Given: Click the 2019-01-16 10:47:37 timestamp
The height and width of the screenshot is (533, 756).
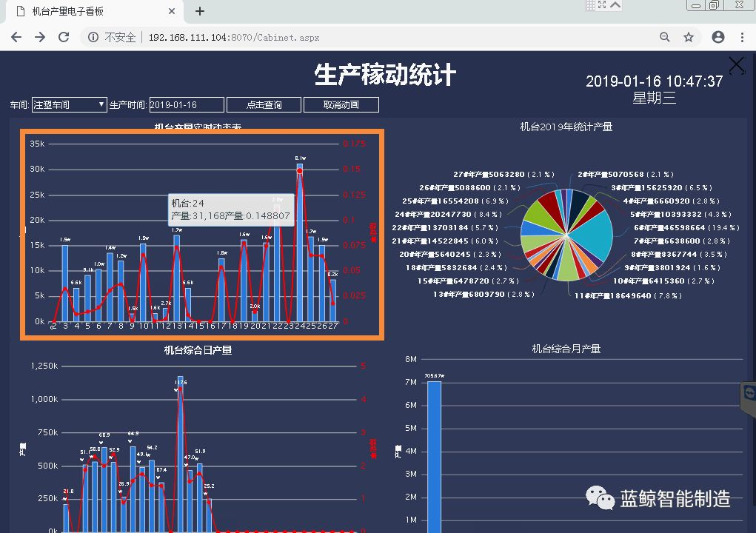Looking at the screenshot, I should [x=655, y=81].
